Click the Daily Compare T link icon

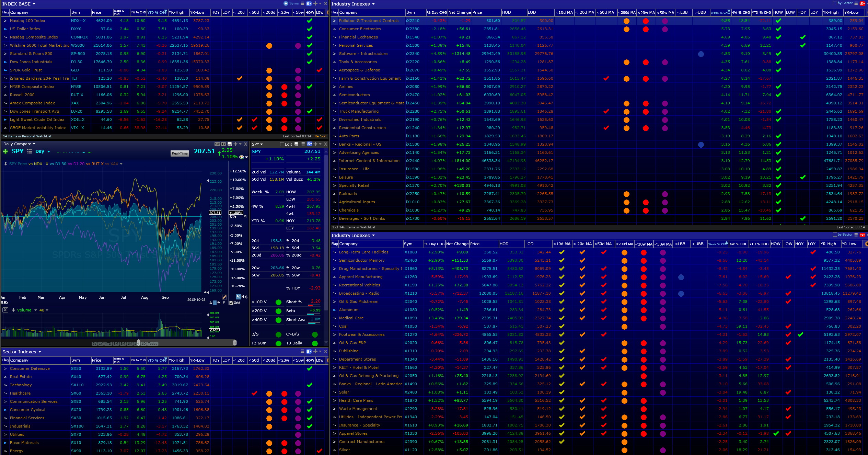223,144
